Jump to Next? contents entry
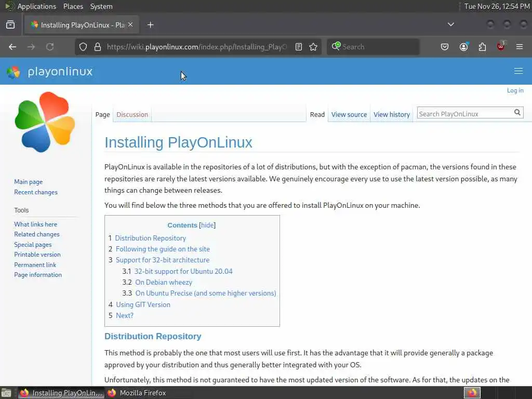532x399 pixels. tap(125, 315)
